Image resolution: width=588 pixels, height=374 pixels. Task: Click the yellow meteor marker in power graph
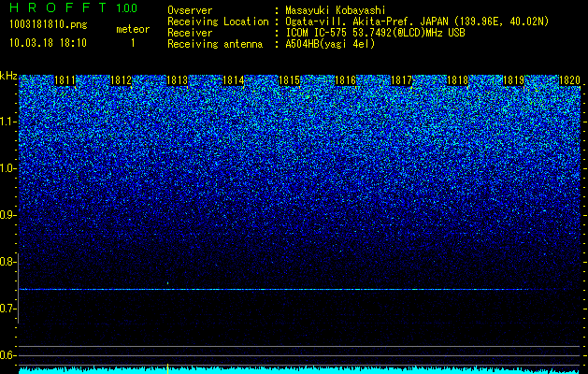167,368
